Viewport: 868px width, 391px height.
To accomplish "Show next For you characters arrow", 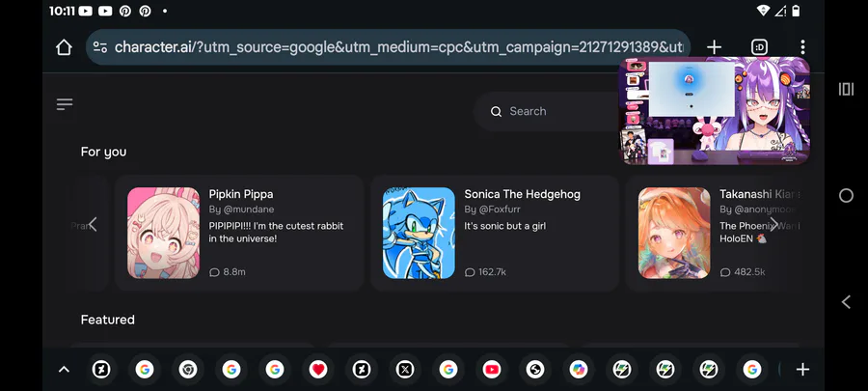I will pos(773,224).
